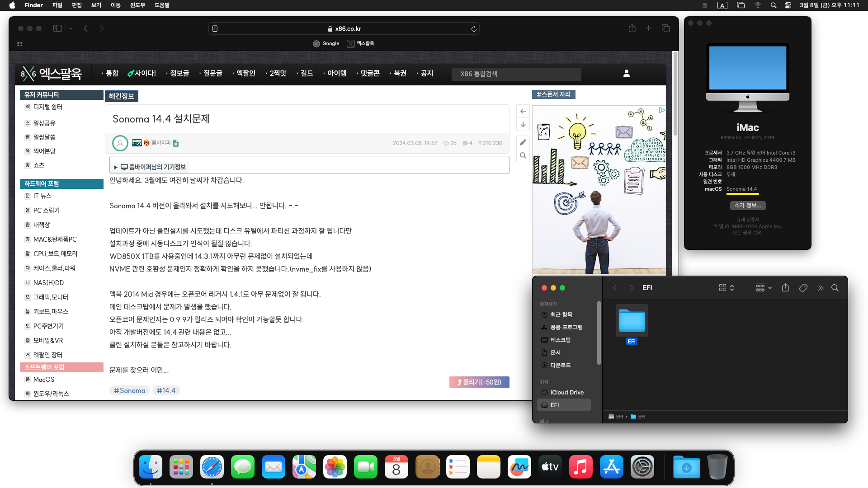
Task: Open the Apple menu
Action: point(12,5)
